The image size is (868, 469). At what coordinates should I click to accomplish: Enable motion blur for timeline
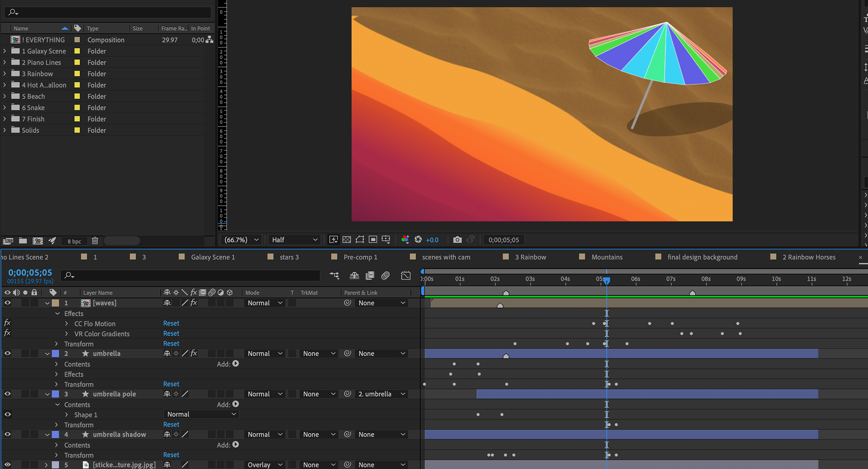[x=386, y=275]
